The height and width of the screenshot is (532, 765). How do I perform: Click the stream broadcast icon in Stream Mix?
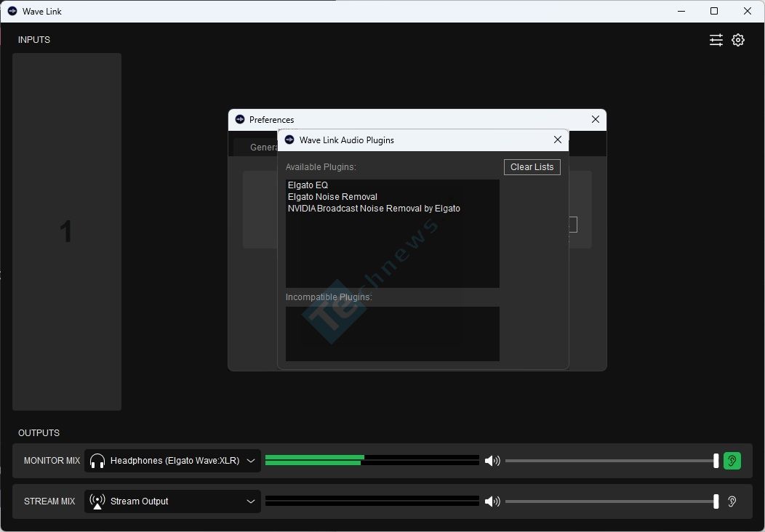pos(97,501)
